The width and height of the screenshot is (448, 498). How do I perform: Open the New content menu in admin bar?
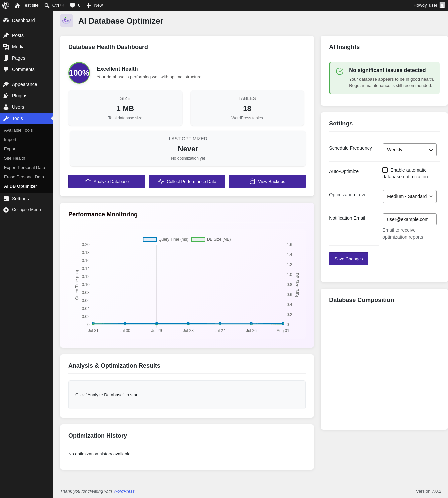[x=95, y=5]
